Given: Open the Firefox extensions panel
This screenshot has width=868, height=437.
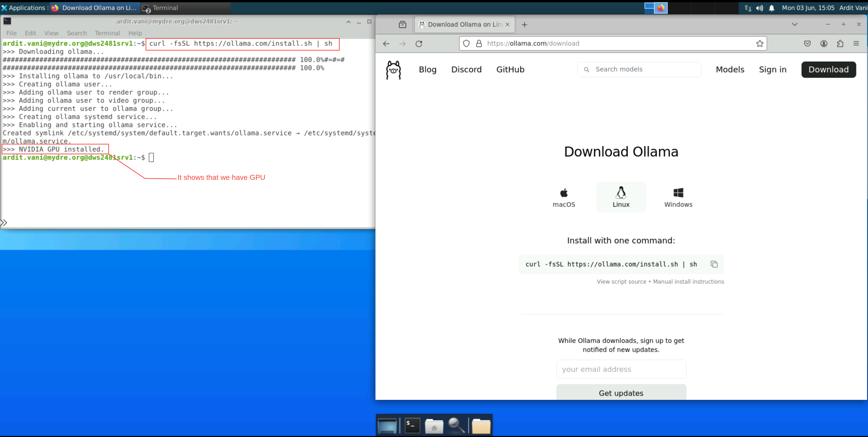Looking at the screenshot, I should tap(840, 43).
